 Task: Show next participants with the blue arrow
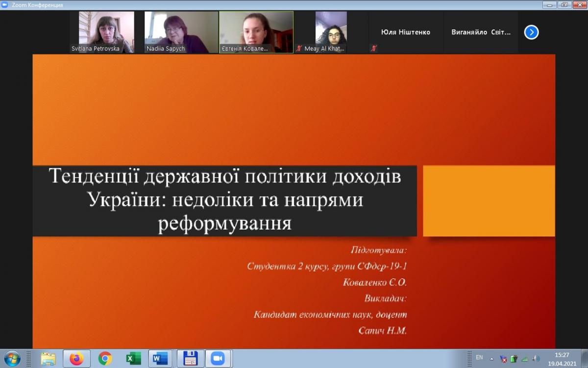(531, 32)
